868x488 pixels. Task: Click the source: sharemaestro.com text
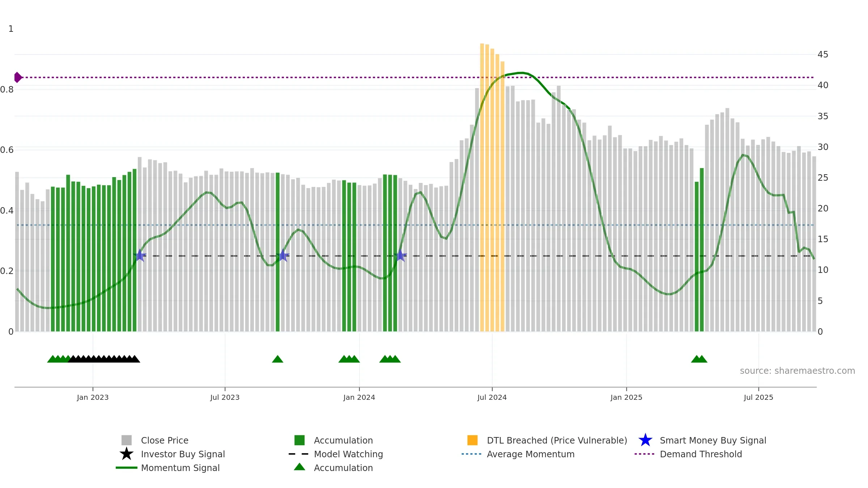pyautogui.click(x=797, y=371)
